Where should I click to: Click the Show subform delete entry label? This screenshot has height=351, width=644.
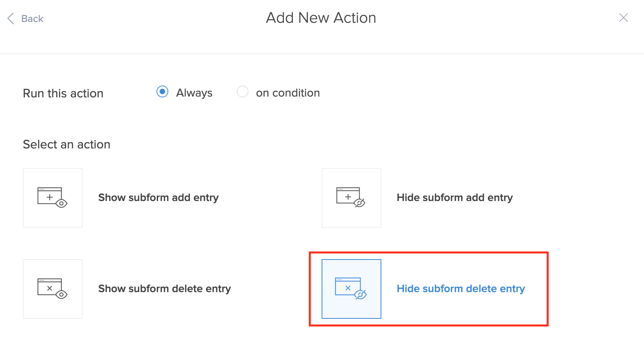[164, 289]
